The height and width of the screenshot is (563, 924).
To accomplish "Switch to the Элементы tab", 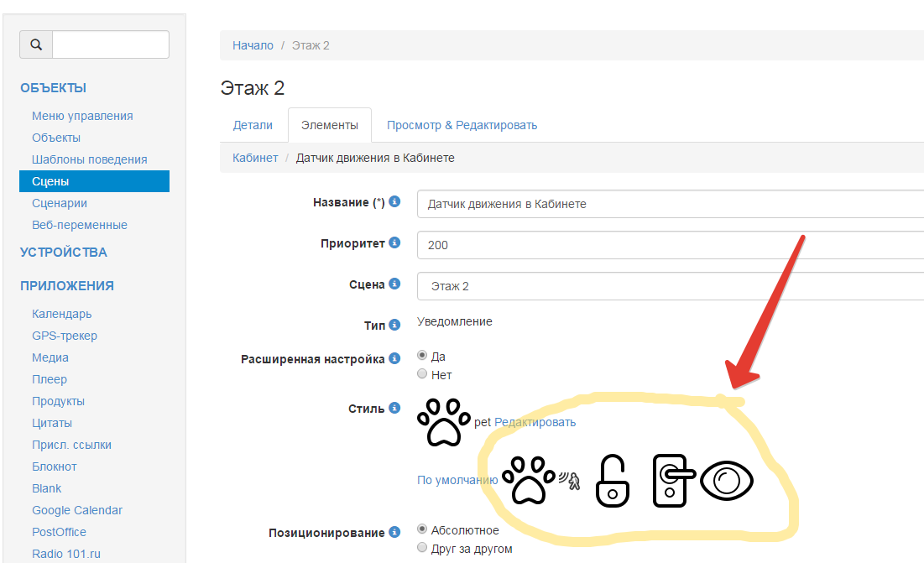I will click(330, 125).
